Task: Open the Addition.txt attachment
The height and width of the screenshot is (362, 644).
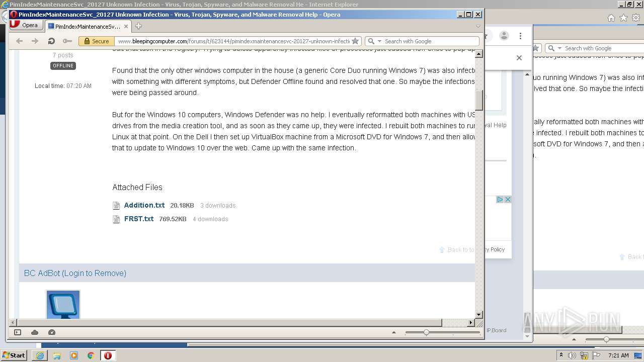Action: click(144, 205)
